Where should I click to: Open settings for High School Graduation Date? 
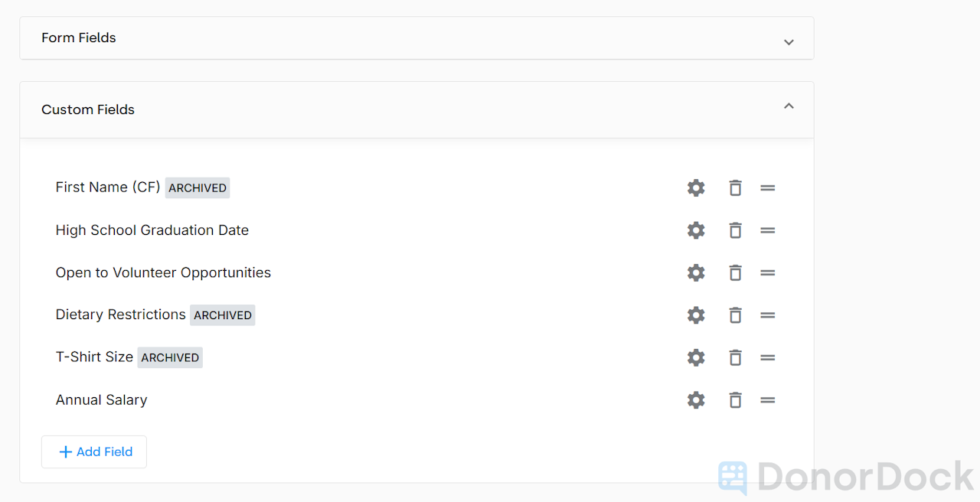696,230
